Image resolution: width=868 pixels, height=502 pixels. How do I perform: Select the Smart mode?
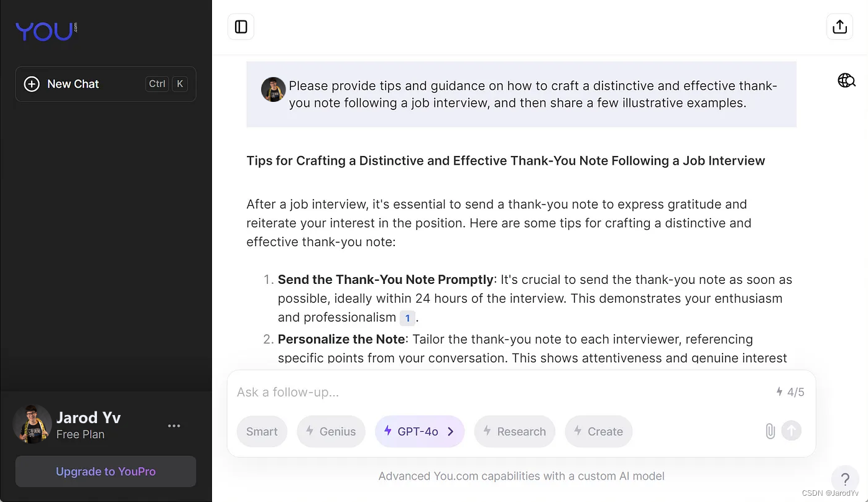(x=262, y=431)
